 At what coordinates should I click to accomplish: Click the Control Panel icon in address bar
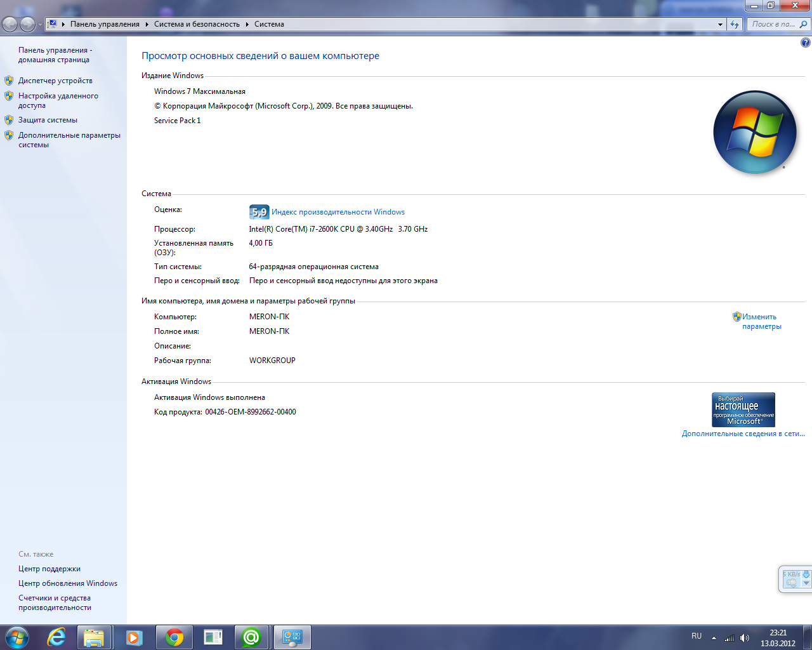pos(53,24)
